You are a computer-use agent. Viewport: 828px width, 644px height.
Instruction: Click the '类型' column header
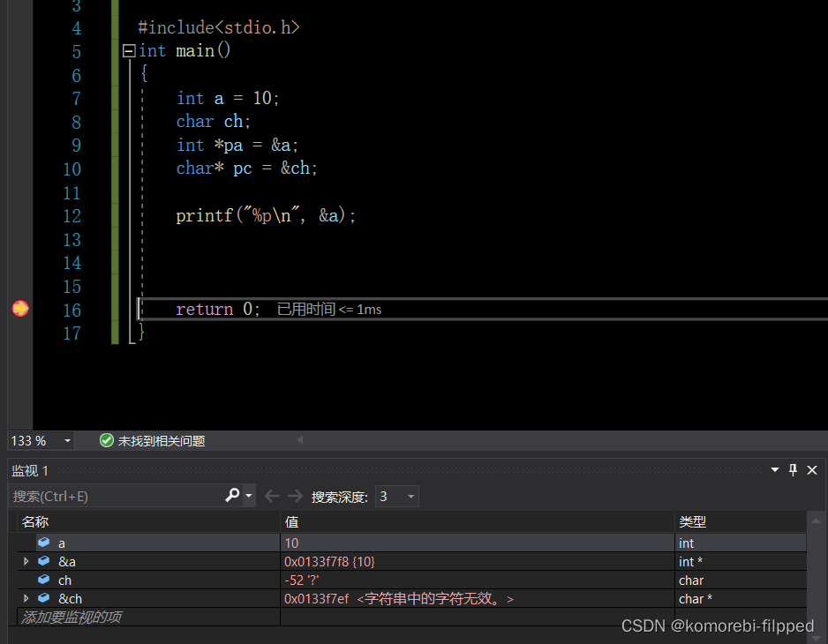(692, 522)
